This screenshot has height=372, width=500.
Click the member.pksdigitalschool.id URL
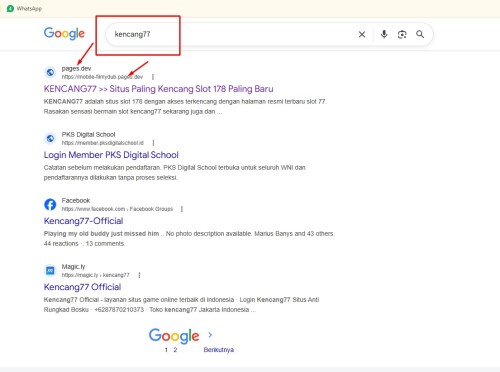pyautogui.click(x=103, y=143)
